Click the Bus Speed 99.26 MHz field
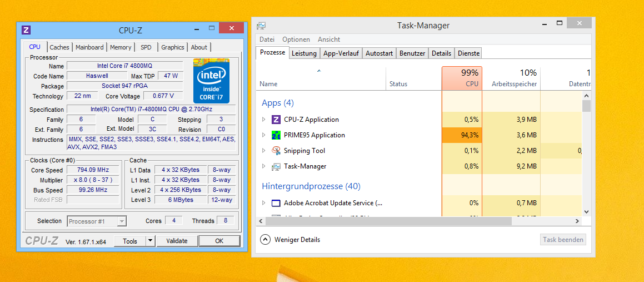Screen dimensions: 644x282 92,190
